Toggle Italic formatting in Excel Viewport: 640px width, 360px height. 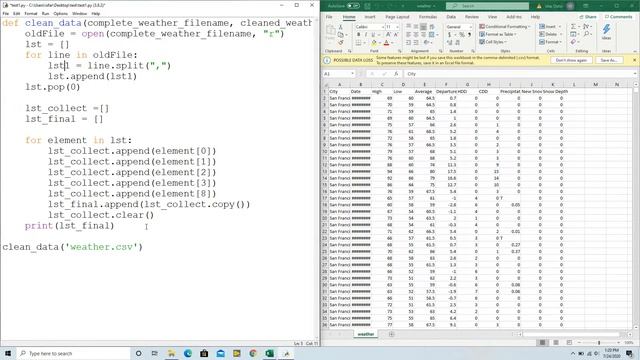366,35
